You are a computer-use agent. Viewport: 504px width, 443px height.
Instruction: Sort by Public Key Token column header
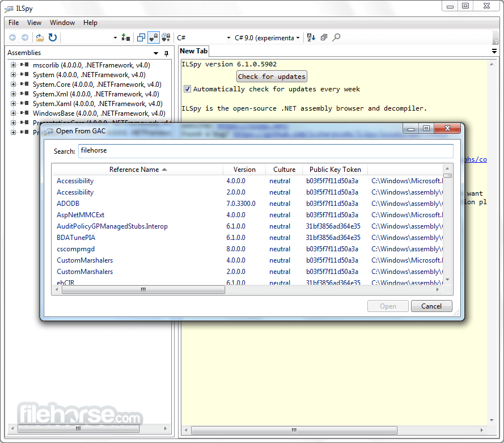(335, 170)
